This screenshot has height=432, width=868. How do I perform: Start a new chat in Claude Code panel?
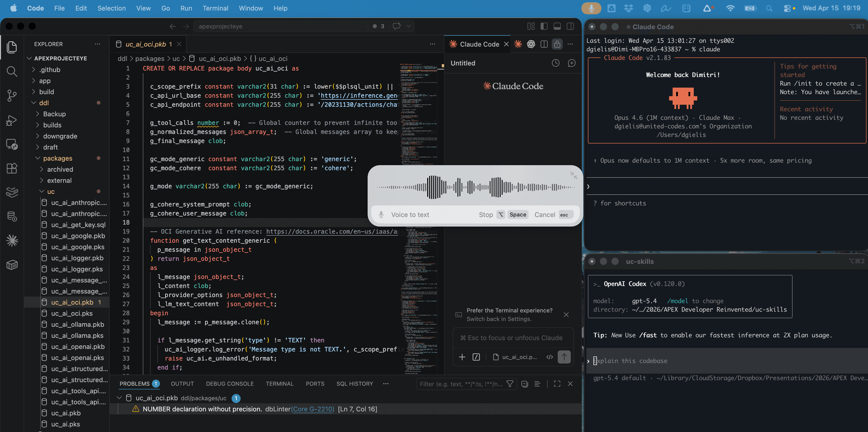(572, 63)
